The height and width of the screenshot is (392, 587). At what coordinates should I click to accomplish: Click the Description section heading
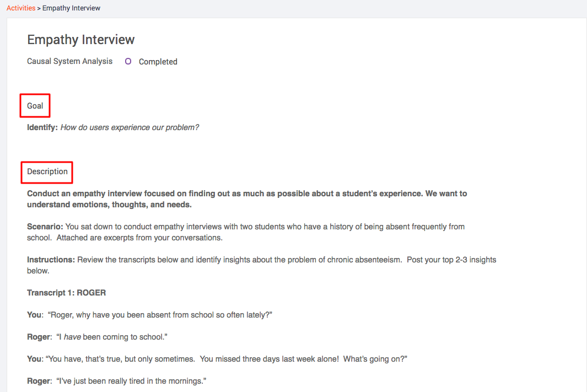click(47, 171)
